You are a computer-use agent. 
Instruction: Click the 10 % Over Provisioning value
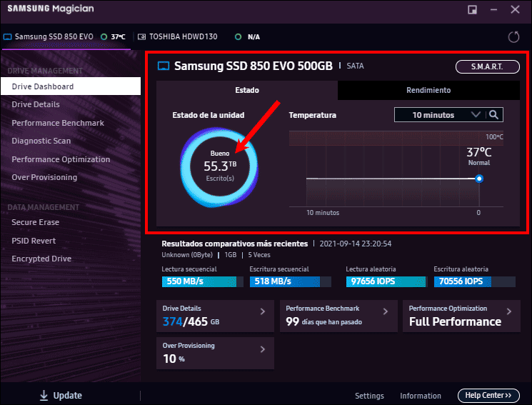point(174,359)
